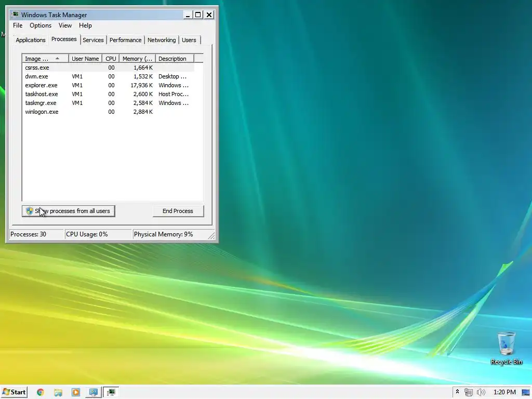Open the View menu
Viewport: 532px width, 399px height.
65,25
